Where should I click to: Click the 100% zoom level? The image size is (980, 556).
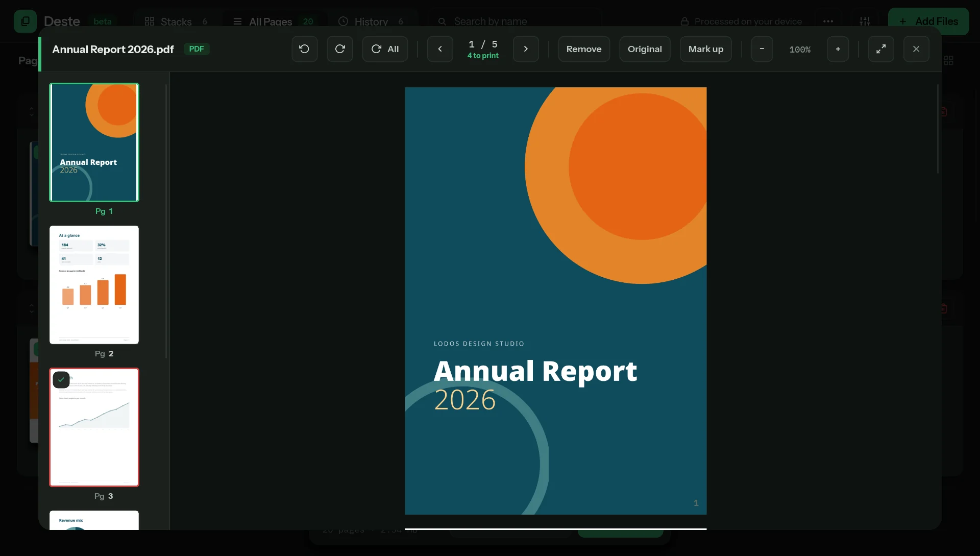pyautogui.click(x=800, y=50)
